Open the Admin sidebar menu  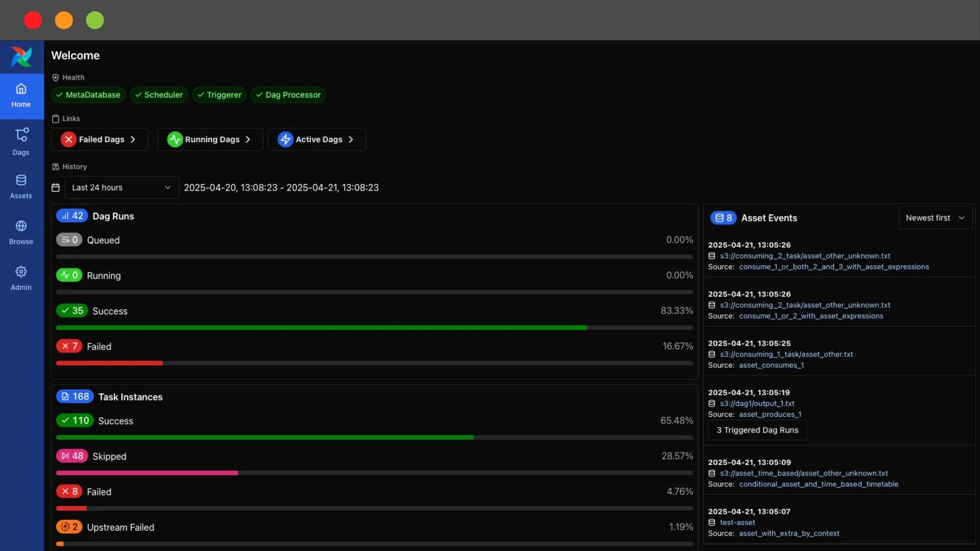point(21,279)
